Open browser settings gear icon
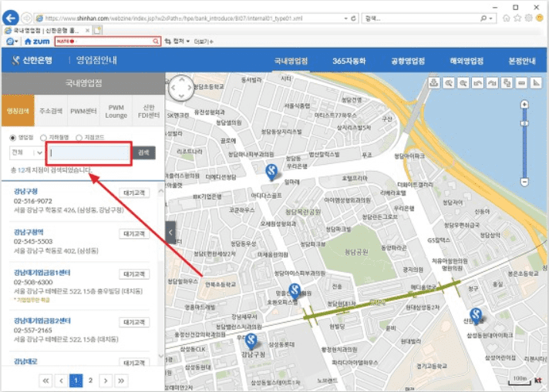This screenshot has height=392, width=549. pyautogui.click(x=529, y=18)
